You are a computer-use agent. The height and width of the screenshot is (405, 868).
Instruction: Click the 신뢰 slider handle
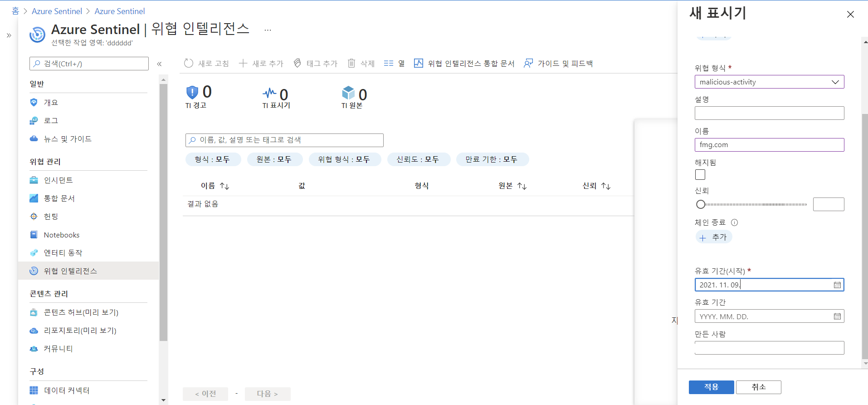(x=701, y=204)
